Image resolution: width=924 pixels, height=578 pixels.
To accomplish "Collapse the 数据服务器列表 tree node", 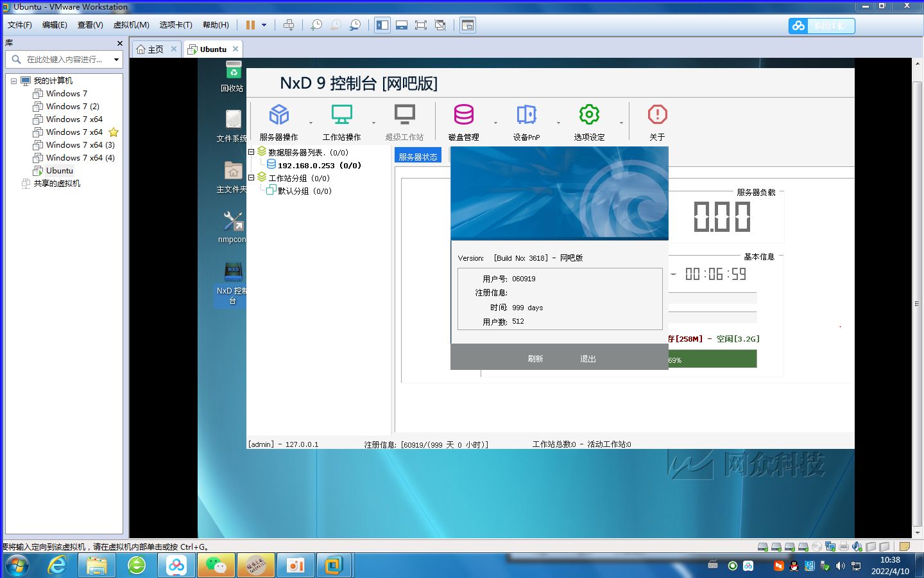I will click(x=252, y=152).
